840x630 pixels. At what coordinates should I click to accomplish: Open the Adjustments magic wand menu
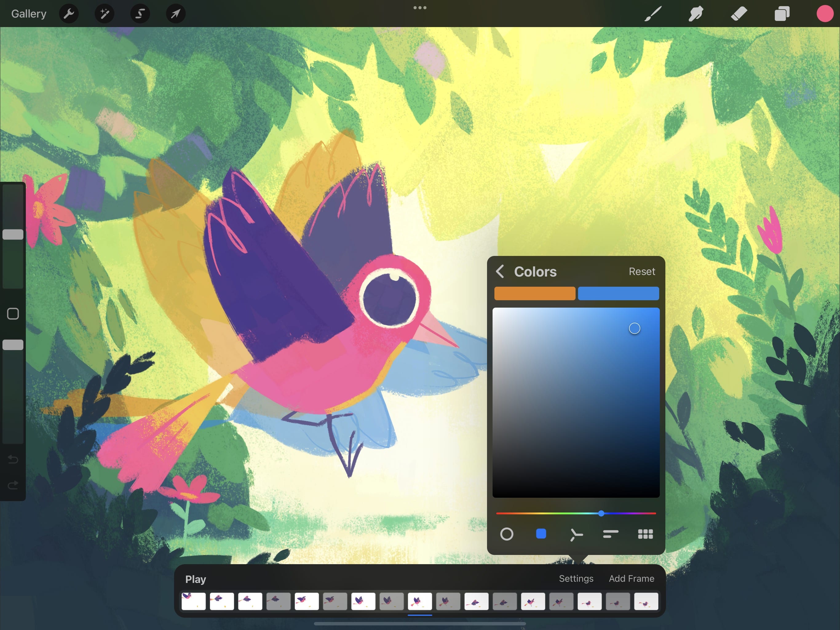coord(105,14)
